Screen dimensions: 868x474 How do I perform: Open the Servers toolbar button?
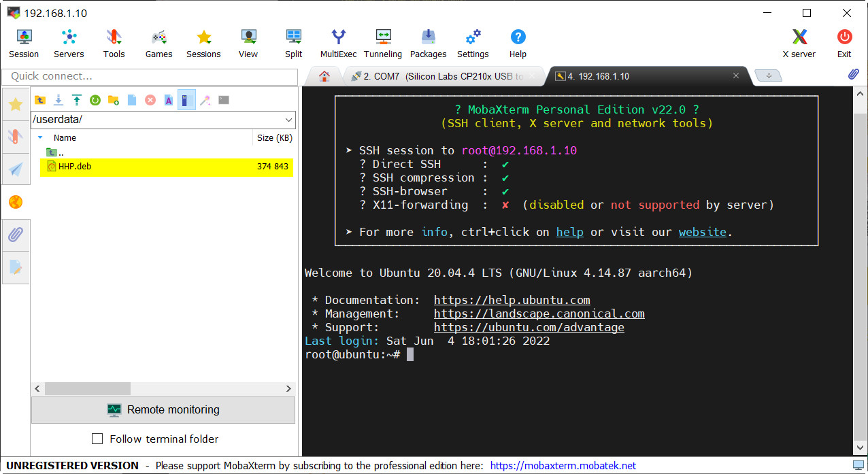[69, 44]
